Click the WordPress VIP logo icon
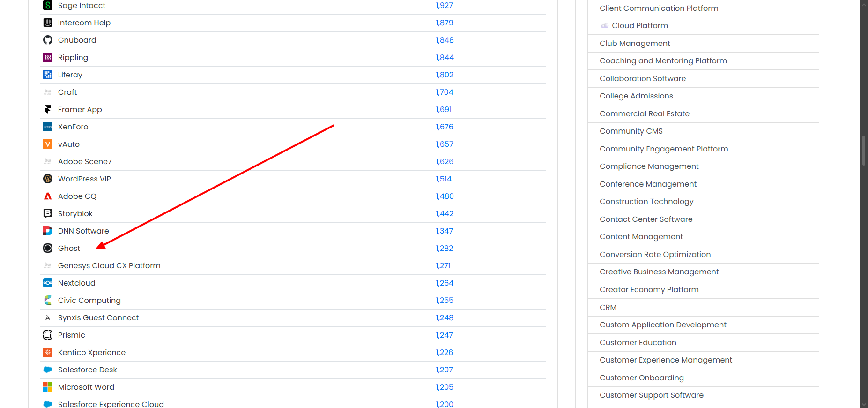The height and width of the screenshot is (408, 868). (x=48, y=179)
